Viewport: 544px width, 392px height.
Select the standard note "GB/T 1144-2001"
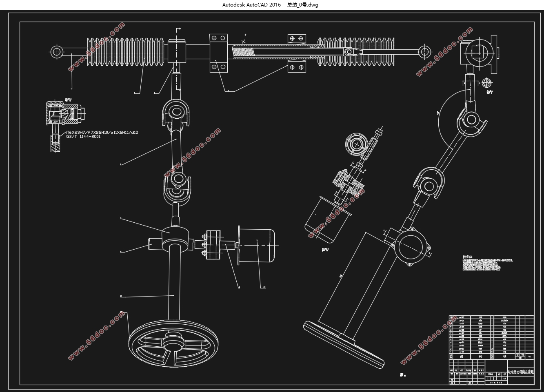pyautogui.click(x=83, y=137)
